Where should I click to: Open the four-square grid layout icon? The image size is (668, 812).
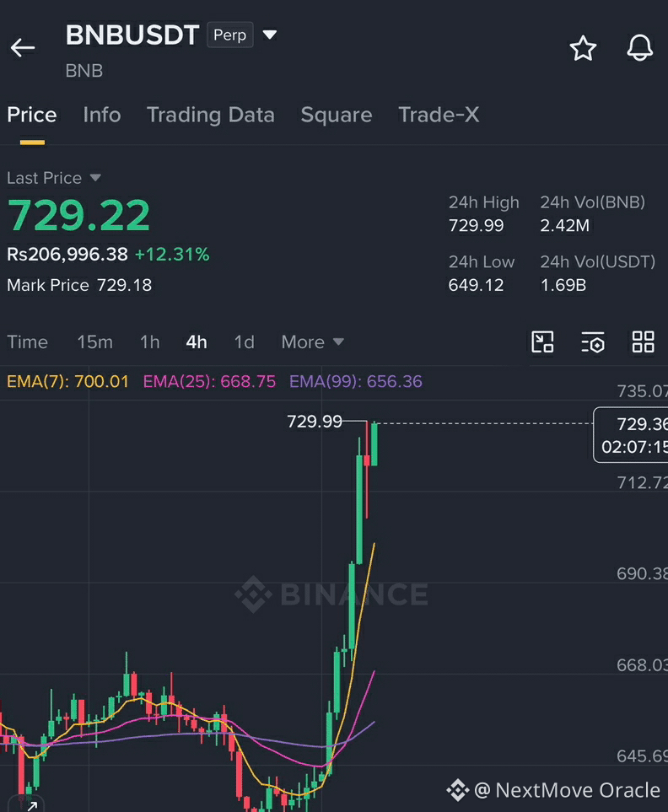pos(644,341)
